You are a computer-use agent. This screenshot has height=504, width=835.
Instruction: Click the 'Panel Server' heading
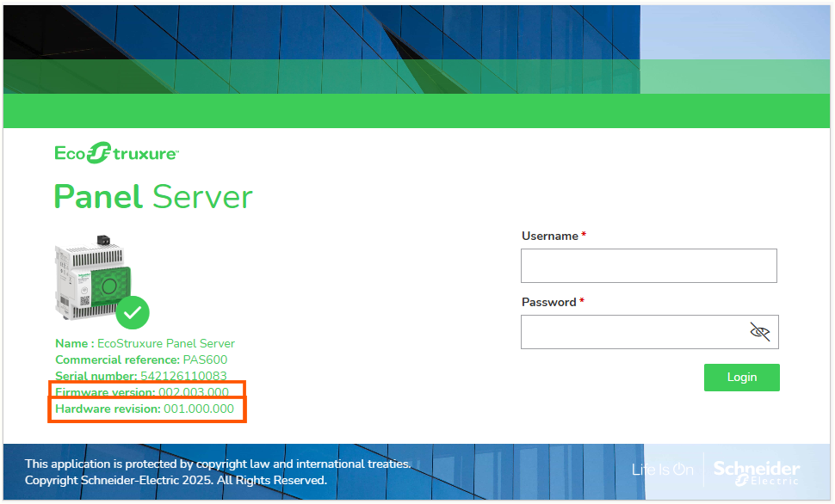point(153,197)
